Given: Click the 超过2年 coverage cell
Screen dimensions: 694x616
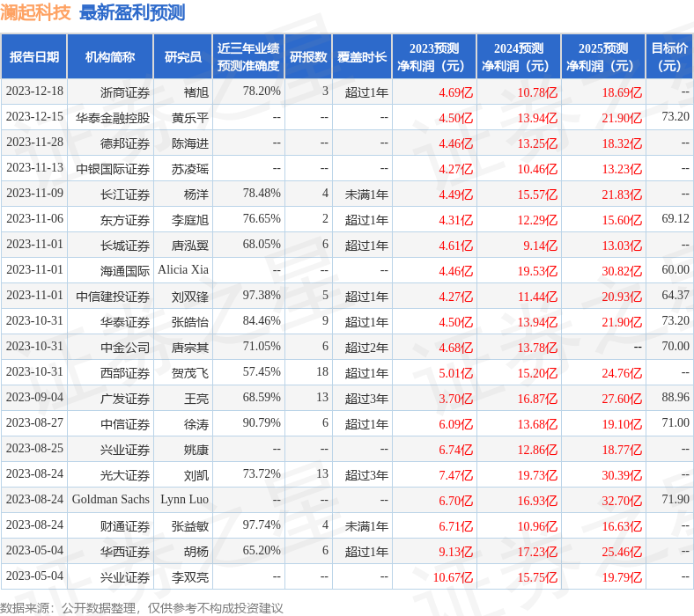Looking at the screenshot, I should [x=366, y=348].
